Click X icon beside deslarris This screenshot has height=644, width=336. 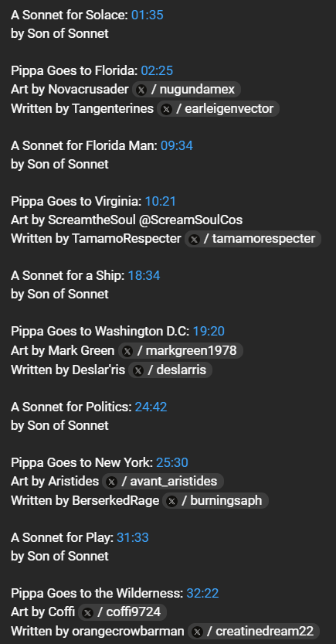tap(138, 370)
